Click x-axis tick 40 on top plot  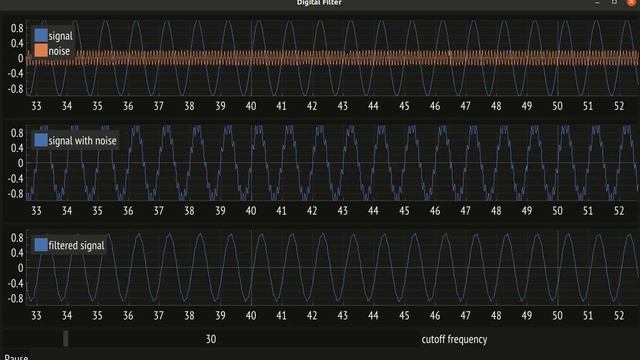[x=251, y=106]
